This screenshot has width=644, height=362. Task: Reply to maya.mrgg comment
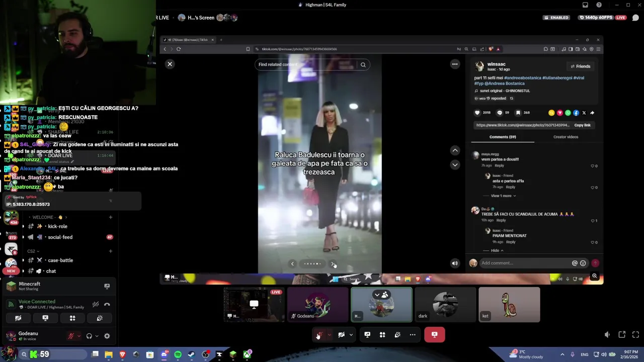coord(499,165)
